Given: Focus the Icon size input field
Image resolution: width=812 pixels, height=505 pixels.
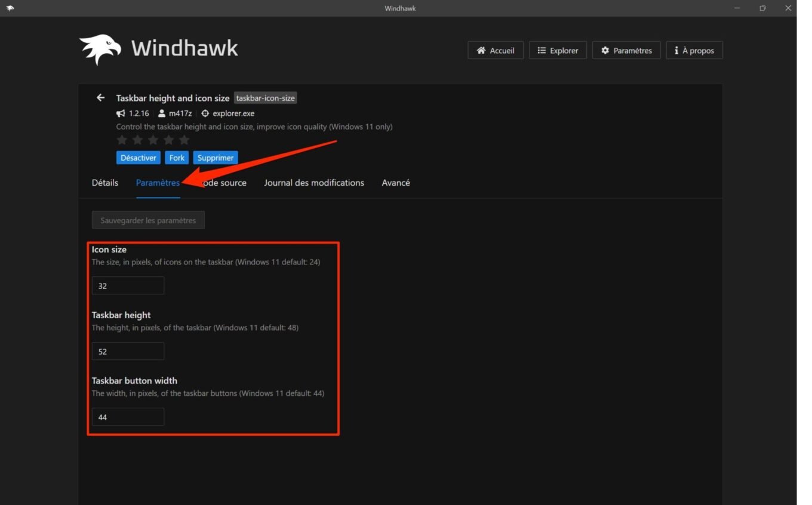Looking at the screenshot, I should click(128, 285).
